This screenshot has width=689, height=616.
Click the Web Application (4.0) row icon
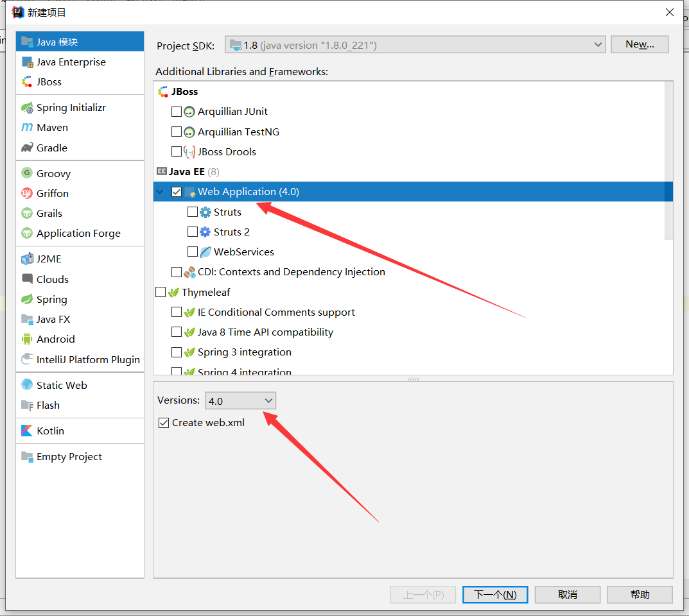[x=190, y=193]
